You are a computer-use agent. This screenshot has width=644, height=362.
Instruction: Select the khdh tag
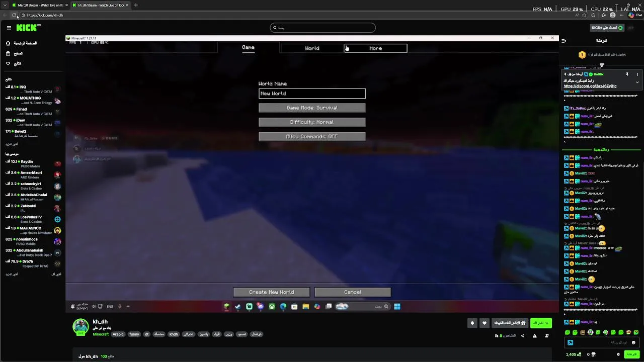coord(174,334)
